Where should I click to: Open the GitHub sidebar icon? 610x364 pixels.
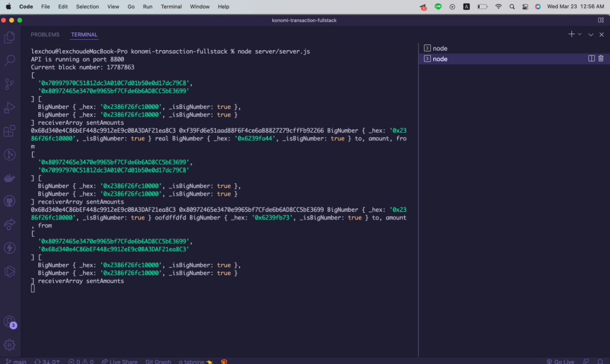(10, 201)
